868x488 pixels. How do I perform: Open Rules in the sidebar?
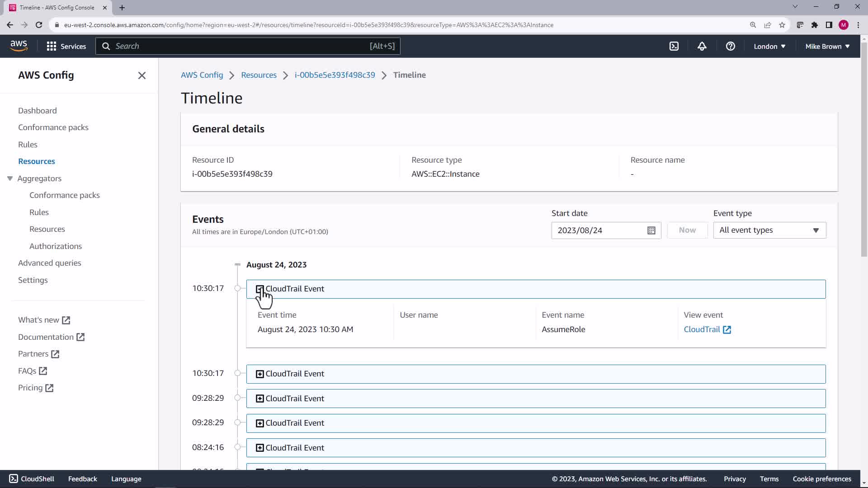click(28, 145)
